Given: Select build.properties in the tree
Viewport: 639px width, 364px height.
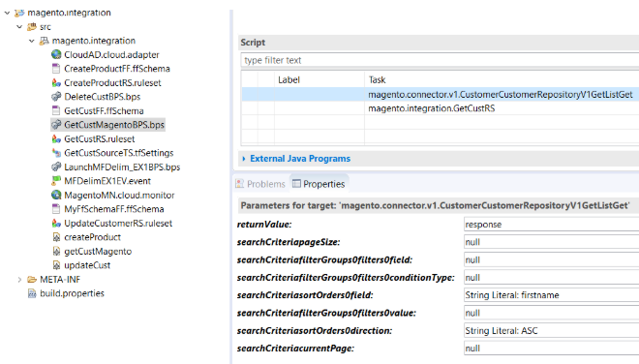Looking at the screenshot, I should (x=72, y=293).
